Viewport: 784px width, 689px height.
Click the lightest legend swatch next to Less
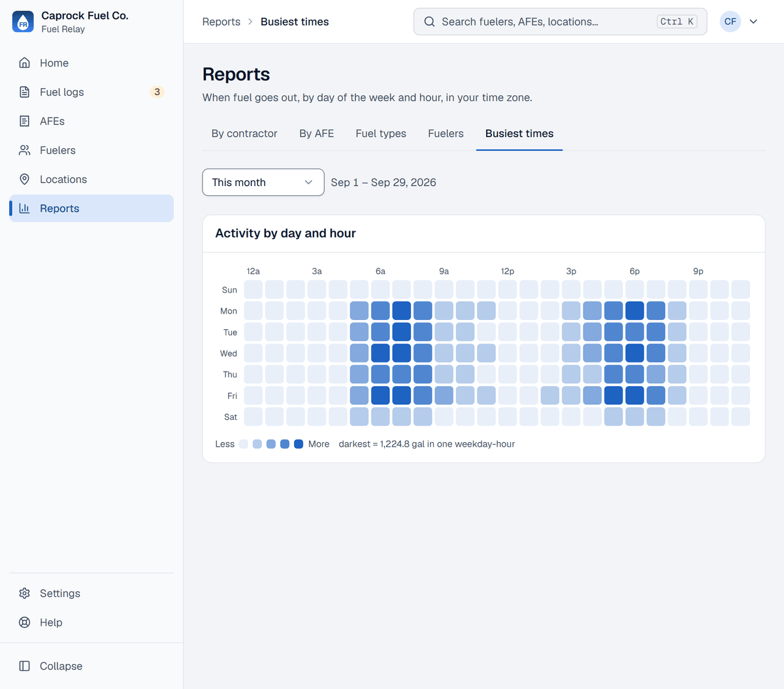[x=244, y=444]
